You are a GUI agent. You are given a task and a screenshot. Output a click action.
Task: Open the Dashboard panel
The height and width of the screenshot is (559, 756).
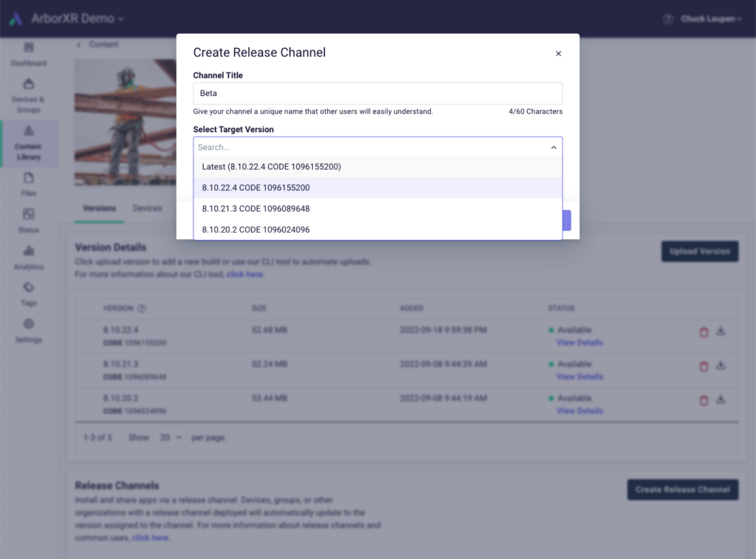tap(28, 55)
